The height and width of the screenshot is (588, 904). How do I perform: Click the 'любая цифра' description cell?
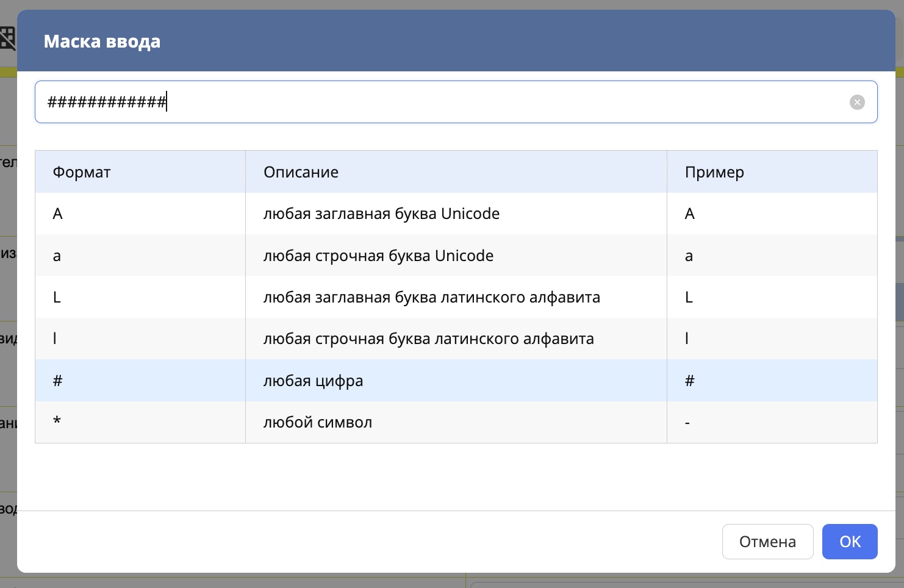[313, 381]
